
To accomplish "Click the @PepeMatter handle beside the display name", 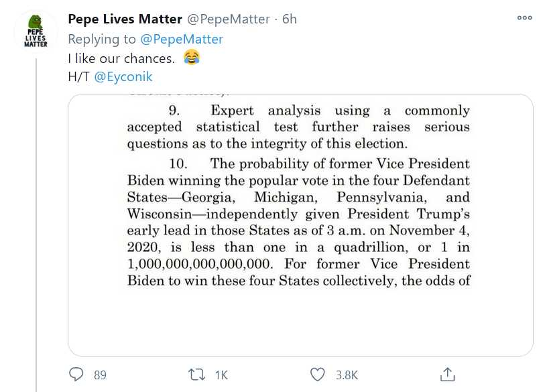I will [x=231, y=19].
